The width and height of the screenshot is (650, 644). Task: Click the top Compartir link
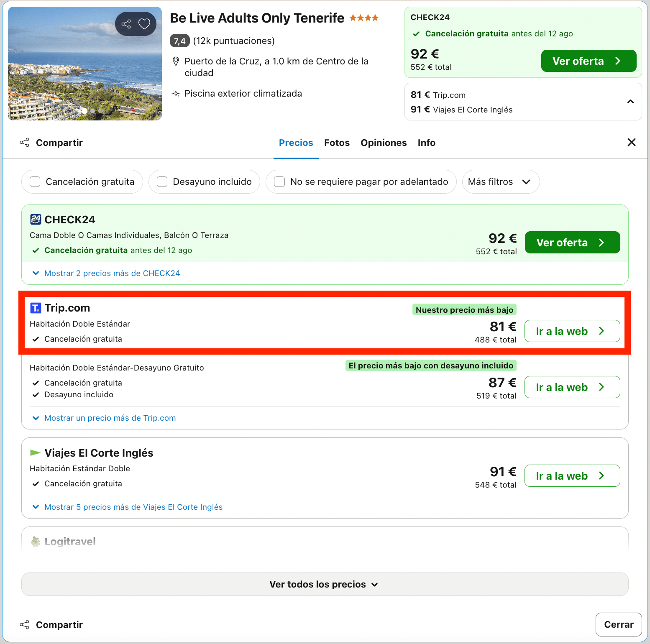59,143
